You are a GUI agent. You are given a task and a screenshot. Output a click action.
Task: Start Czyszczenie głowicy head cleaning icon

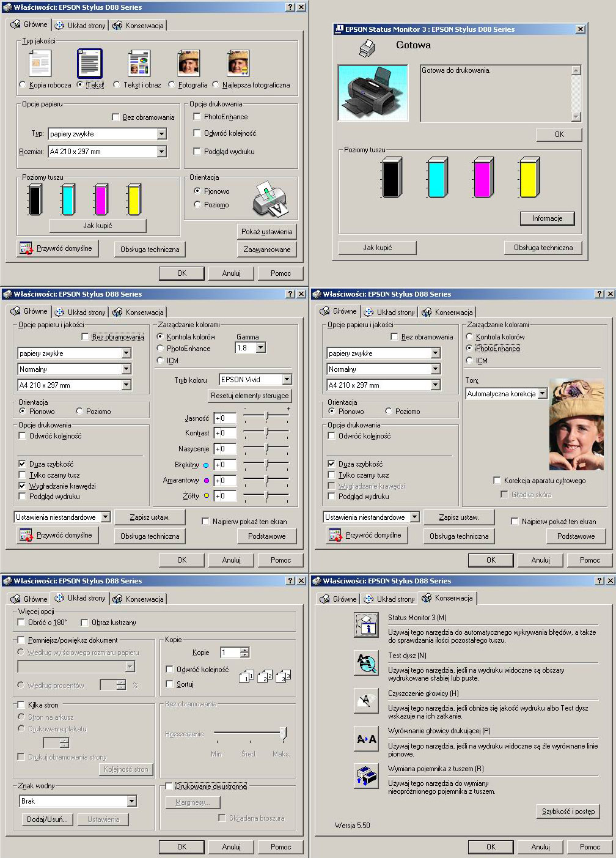pyautogui.click(x=366, y=701)
